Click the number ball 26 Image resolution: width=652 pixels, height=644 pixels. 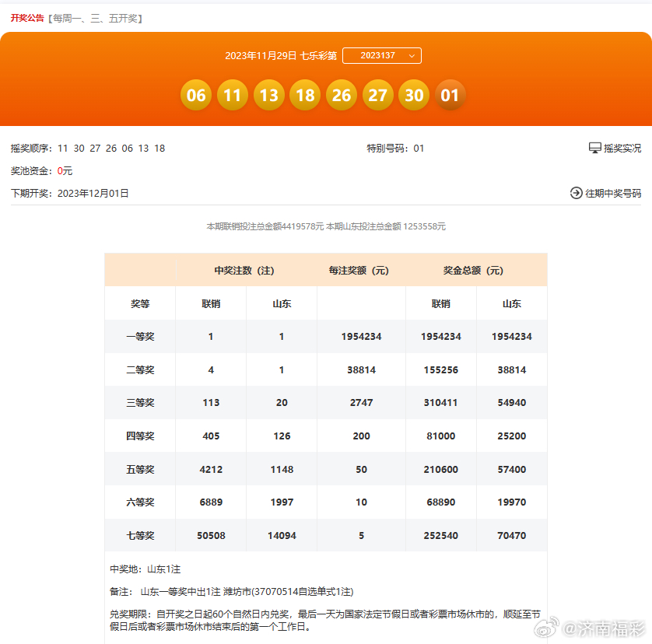coord(342,95)
